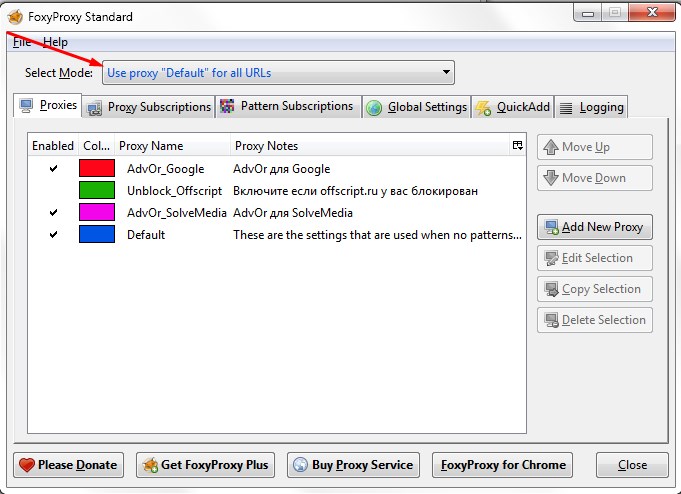Select the Unblock_Offscript proxy name
Viewport: 681px width, 494px height.
[x=174, y=191]
